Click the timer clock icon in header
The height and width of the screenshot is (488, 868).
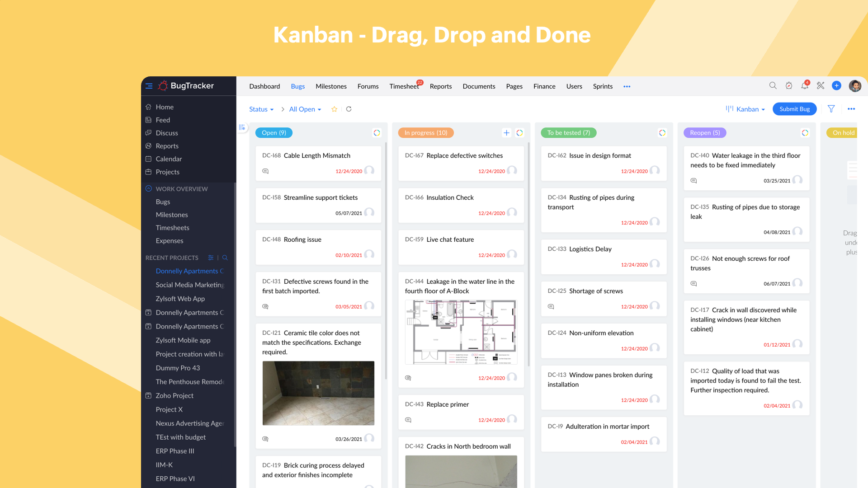788,86
